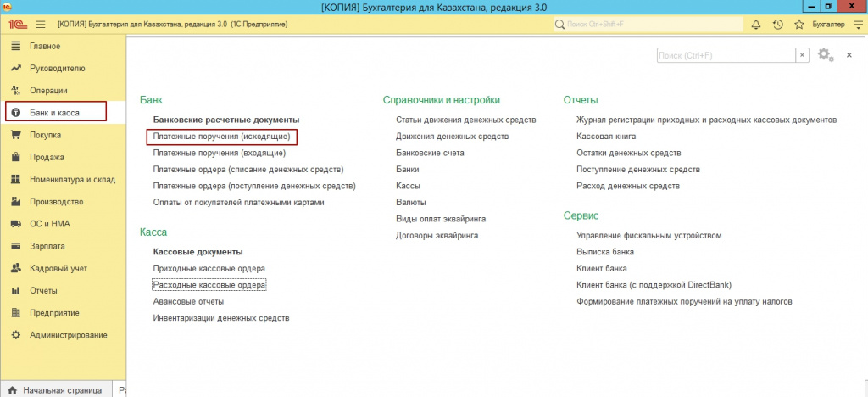Viewport: 868px width, 397px height.
Task: Click the home icon on Начальная страница
Action: click(x=12, y=390)
